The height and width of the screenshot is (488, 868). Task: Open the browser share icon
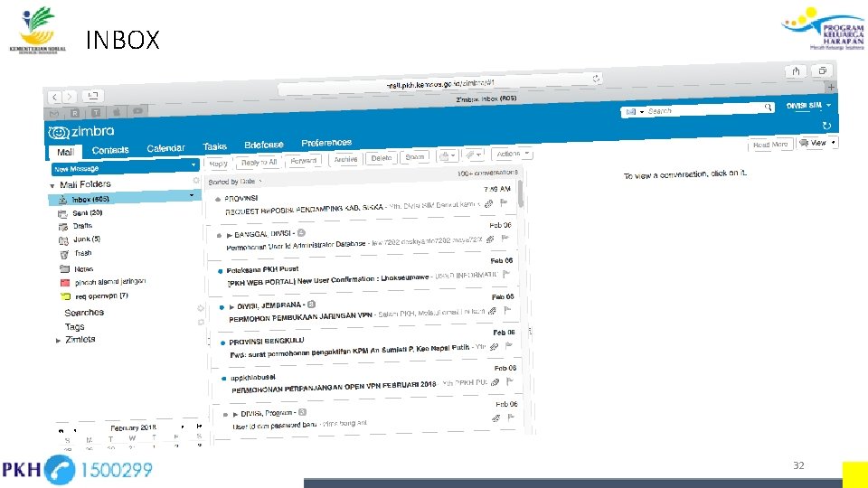[x=796, y=70]
